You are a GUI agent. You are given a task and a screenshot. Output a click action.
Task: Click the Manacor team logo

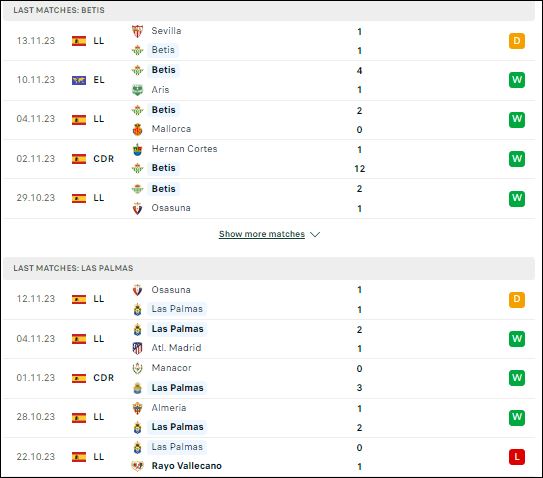tap(137, 368)
